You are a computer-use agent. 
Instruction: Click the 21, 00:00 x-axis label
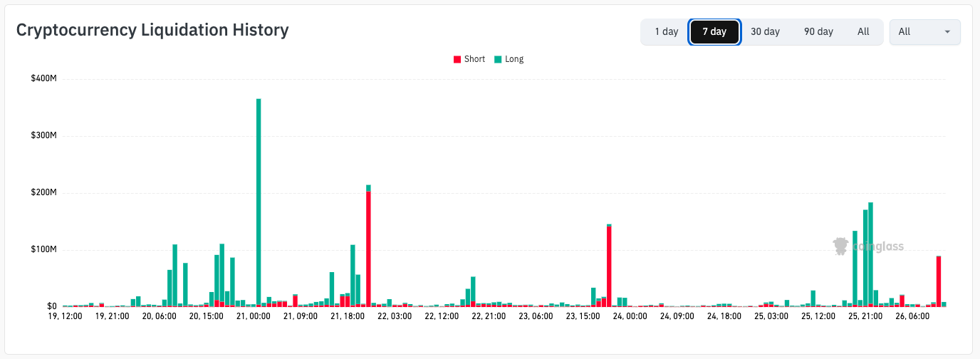(253, 316)
